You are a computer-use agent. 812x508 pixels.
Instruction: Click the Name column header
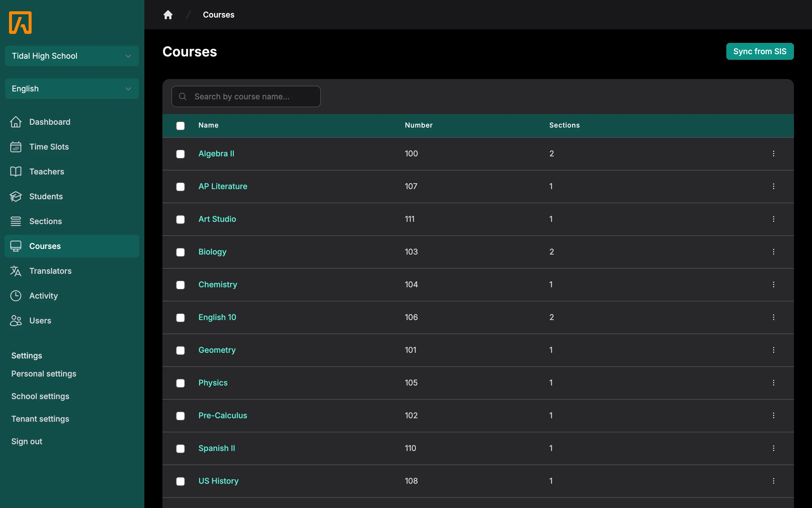point(208,125)
